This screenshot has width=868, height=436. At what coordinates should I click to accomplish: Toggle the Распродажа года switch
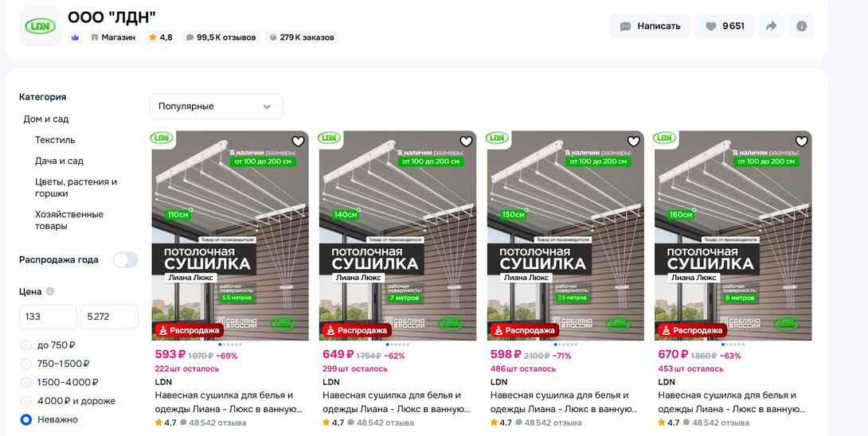click(126, 259)
